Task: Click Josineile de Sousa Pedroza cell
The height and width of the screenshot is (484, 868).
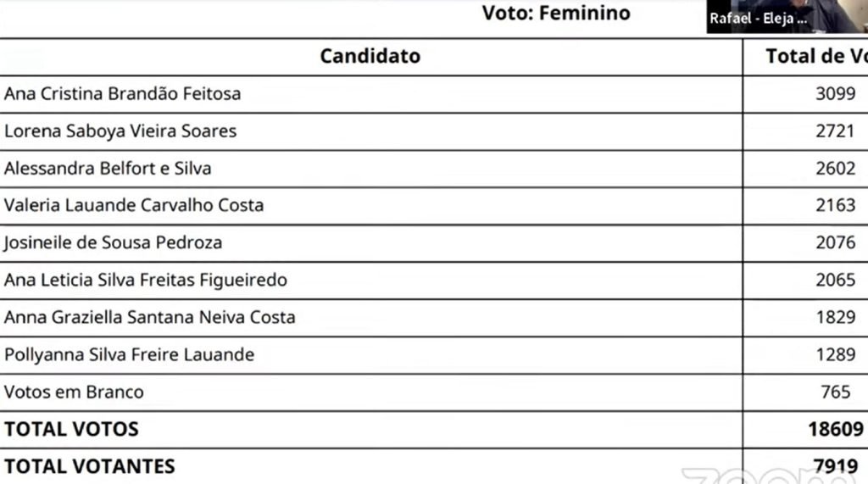Action: pos(113,242)
